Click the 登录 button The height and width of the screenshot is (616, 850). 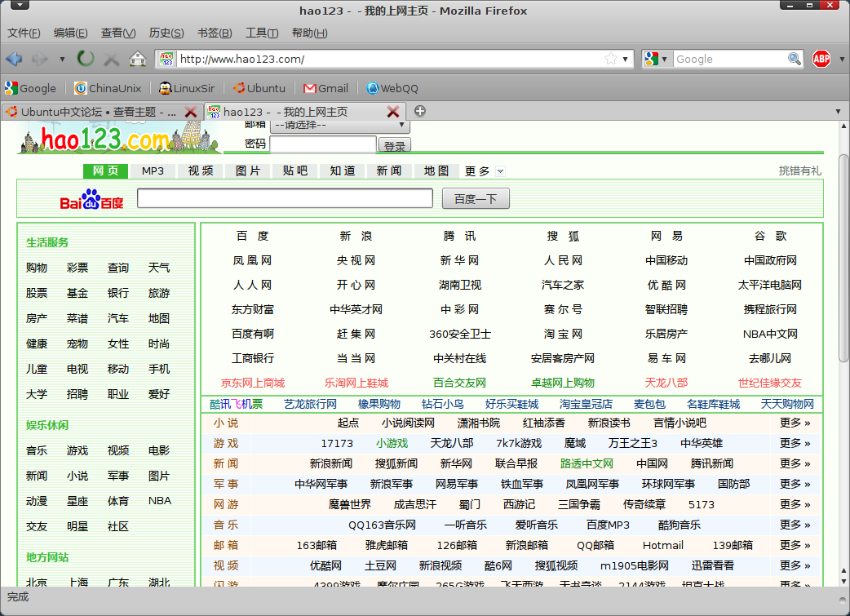(x=395, y=146)
